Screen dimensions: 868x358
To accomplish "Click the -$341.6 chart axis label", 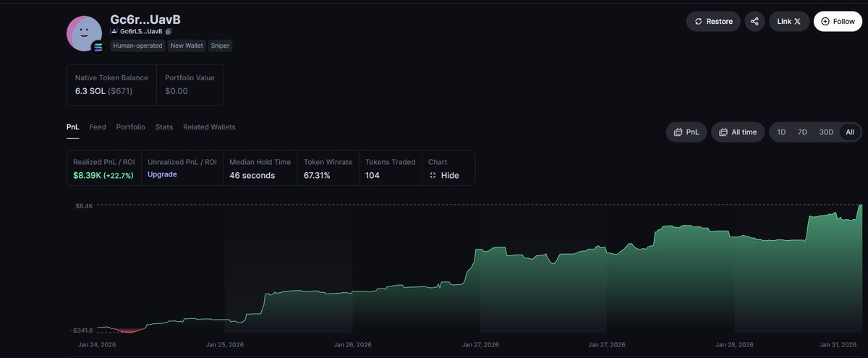I will click(x=82, y=330).
